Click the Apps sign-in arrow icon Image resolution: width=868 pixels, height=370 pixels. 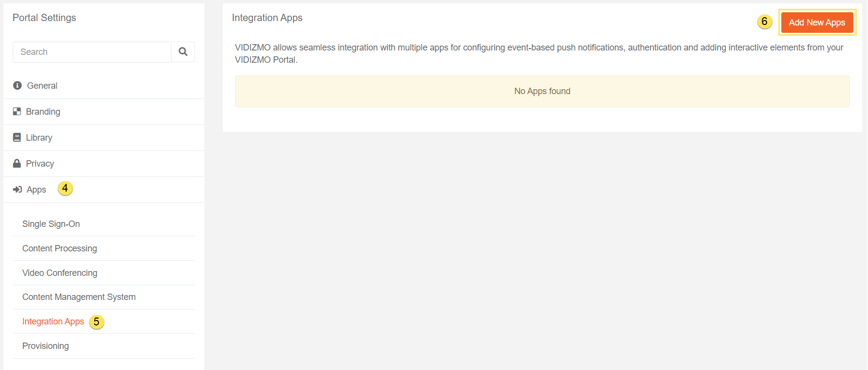[18, 190]
